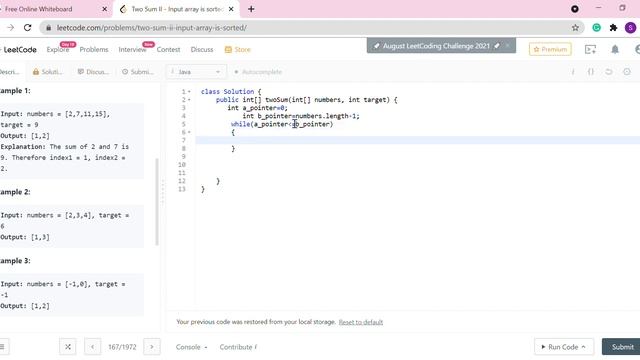Click the 'int a_pointer=0;' code line
The height and width of the screenshot is (360, 640).
click(258, 108)
